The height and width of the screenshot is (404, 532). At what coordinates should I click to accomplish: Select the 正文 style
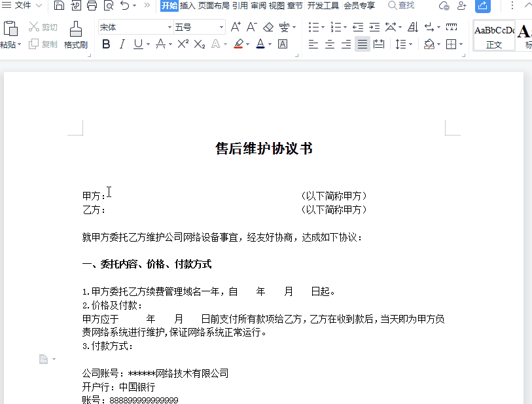coord(494,35)
